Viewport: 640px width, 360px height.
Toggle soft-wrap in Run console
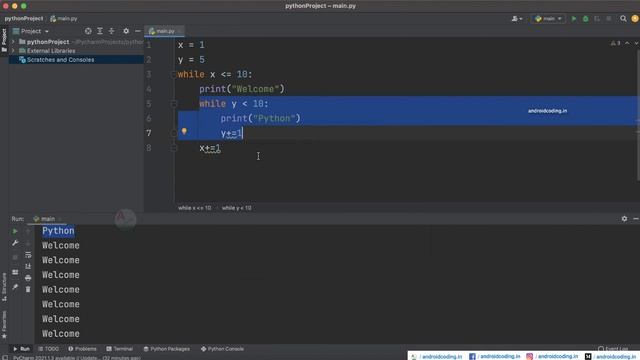(x=28, y=255)
